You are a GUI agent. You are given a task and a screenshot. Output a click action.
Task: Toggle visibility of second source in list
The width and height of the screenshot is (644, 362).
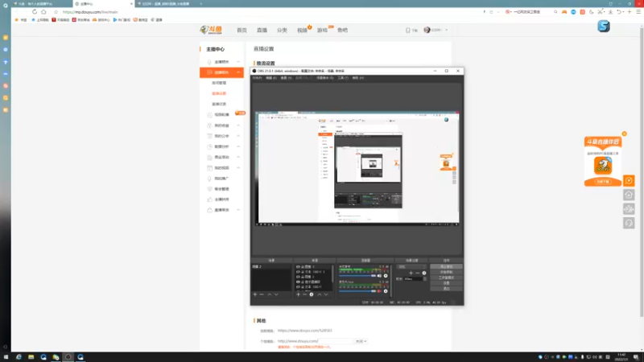pyautogui.click(x=298, y=272)
